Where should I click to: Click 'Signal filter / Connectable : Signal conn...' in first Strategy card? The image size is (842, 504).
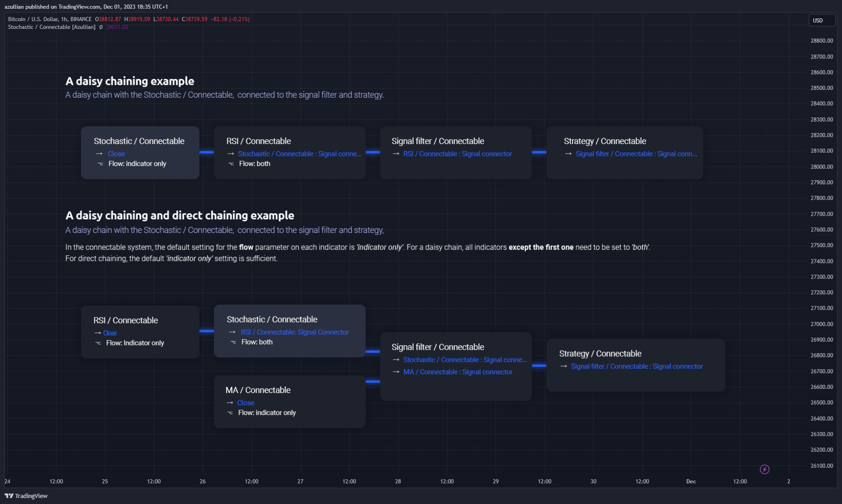click(636, 154)
